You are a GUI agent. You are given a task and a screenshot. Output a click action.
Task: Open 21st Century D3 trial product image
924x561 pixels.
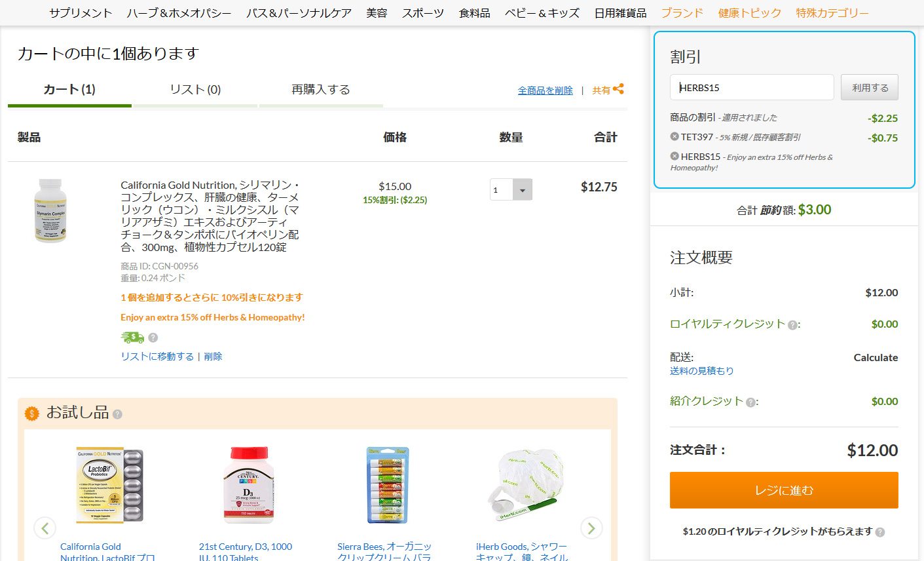[248, 486]
